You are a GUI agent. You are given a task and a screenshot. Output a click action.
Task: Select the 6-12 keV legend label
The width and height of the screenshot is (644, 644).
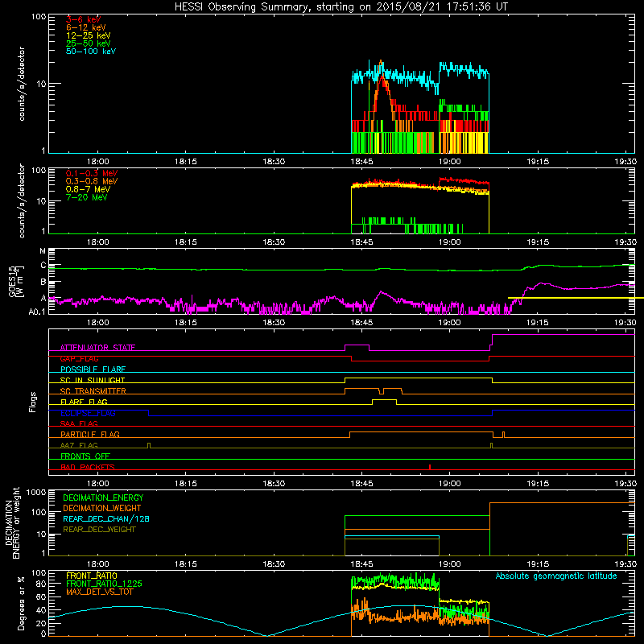pos(86,27)
